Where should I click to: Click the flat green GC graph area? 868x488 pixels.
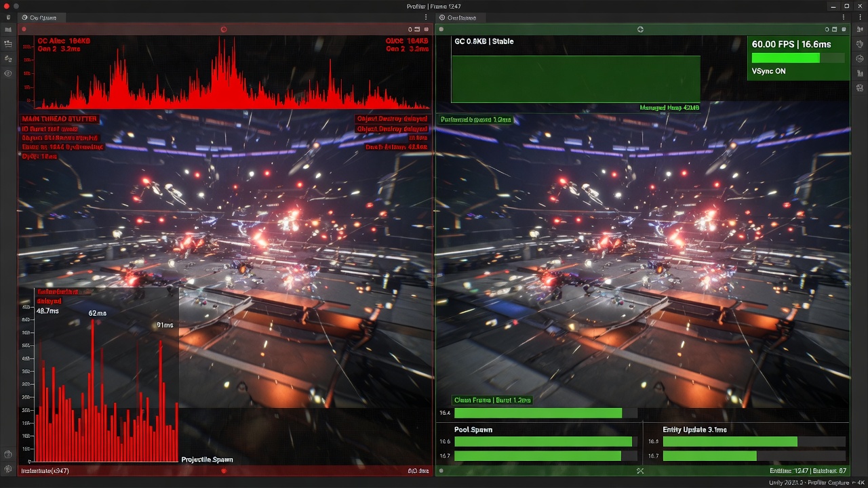coord(576,79)
